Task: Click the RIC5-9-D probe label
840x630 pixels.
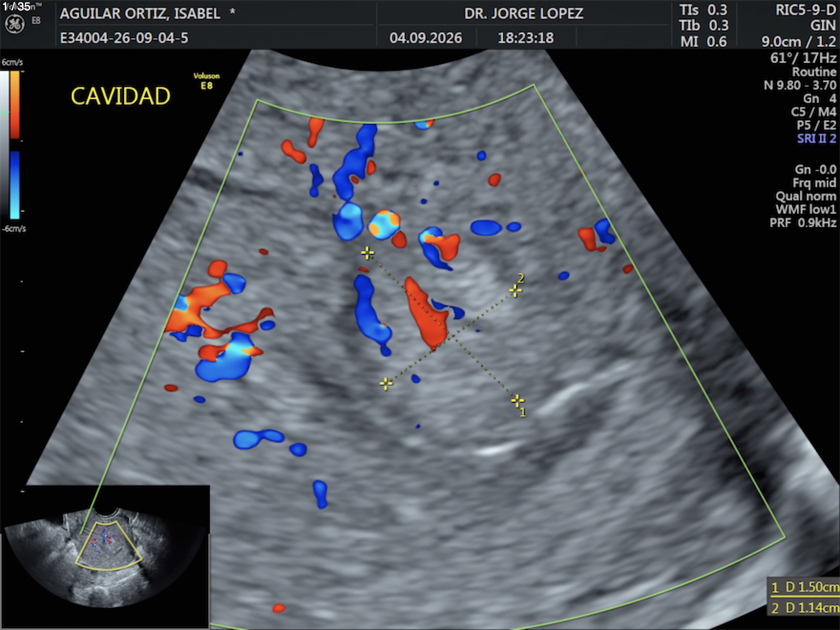Action: point(806,10)
